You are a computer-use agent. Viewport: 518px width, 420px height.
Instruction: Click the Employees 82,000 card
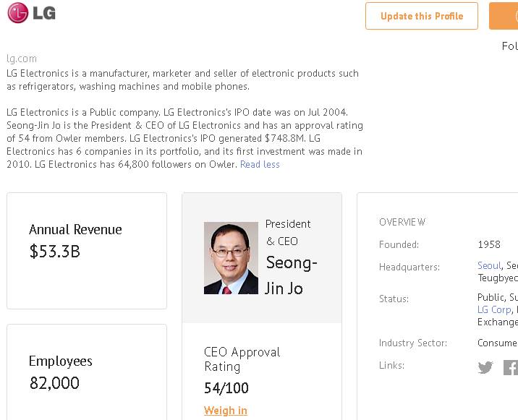[x=87, y=372]
